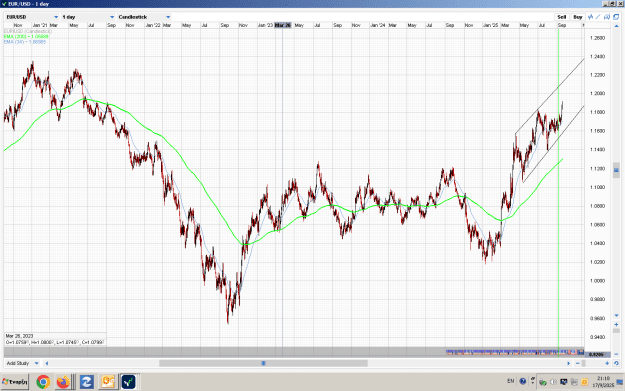Click the Jan '25 label on time axis

(x=491, y=25)
